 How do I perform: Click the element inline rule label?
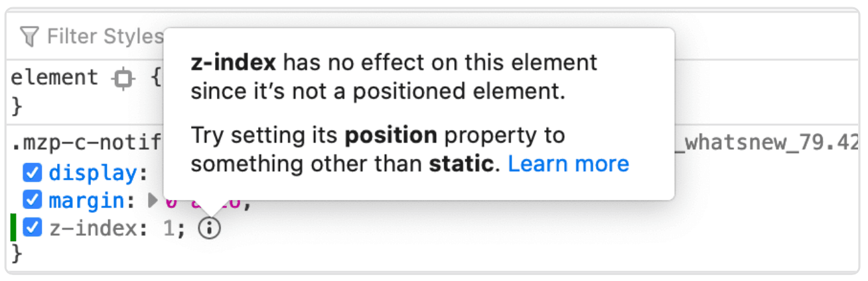point(54,78)
